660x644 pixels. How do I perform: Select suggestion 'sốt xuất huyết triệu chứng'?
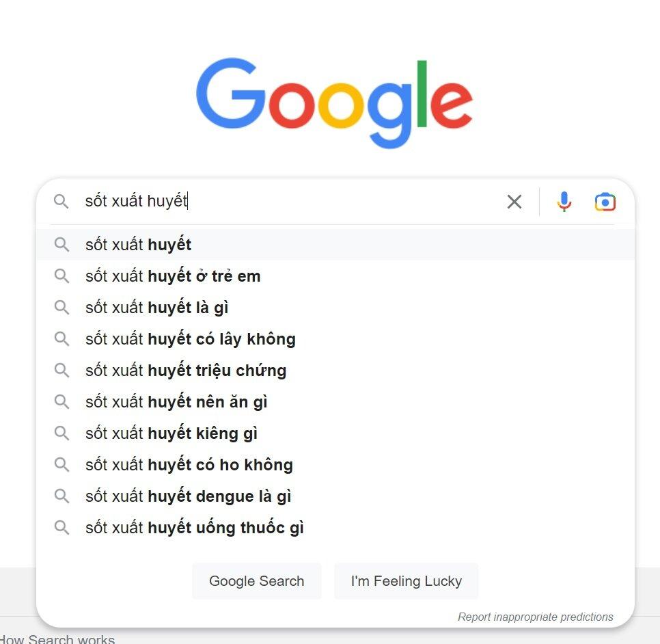pyautogui.click(x=186, y=371)
